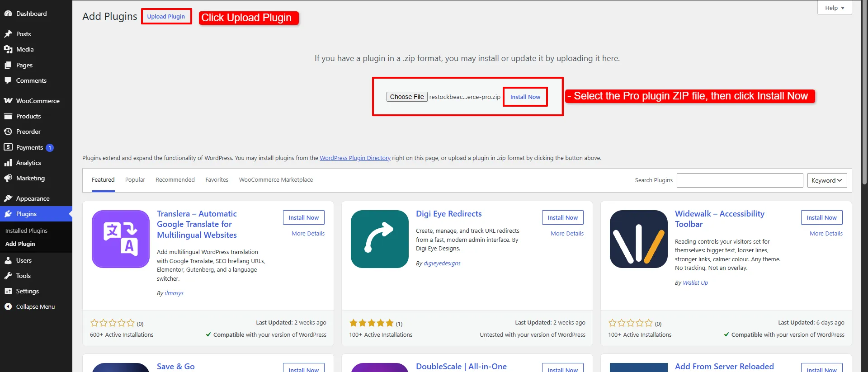Open the Digi Eye Redirects plugin icon

coord(380,239)
